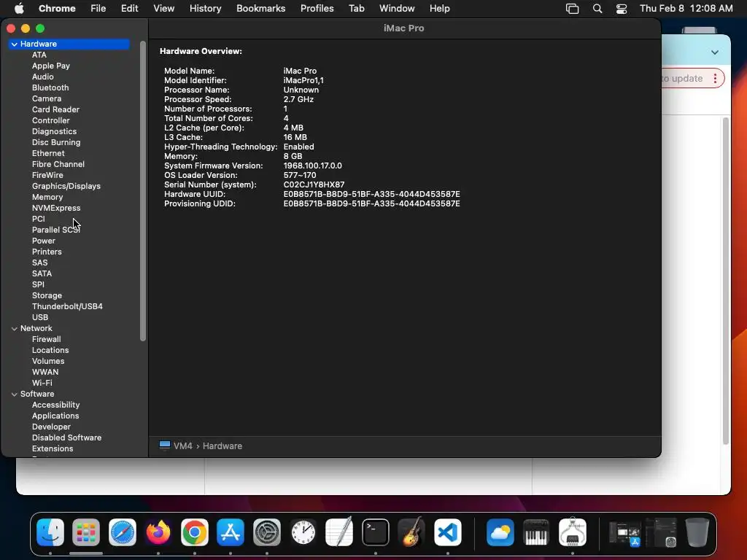Open the Apple menu
Viewport: 747px width, 560px height.
pyautogui.click(x=18, y=9)
